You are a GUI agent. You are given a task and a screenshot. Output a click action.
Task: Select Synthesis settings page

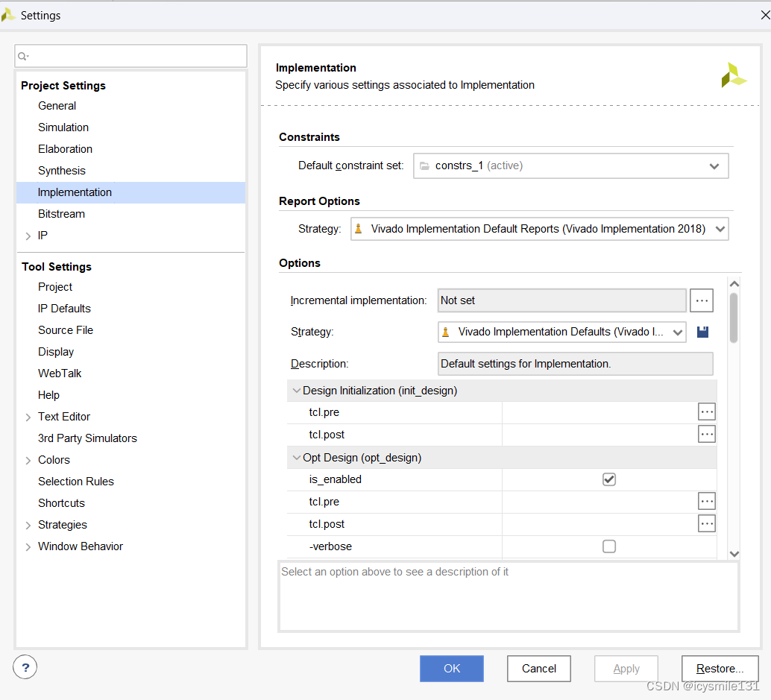pyautogui.click(x=62, y=171)
